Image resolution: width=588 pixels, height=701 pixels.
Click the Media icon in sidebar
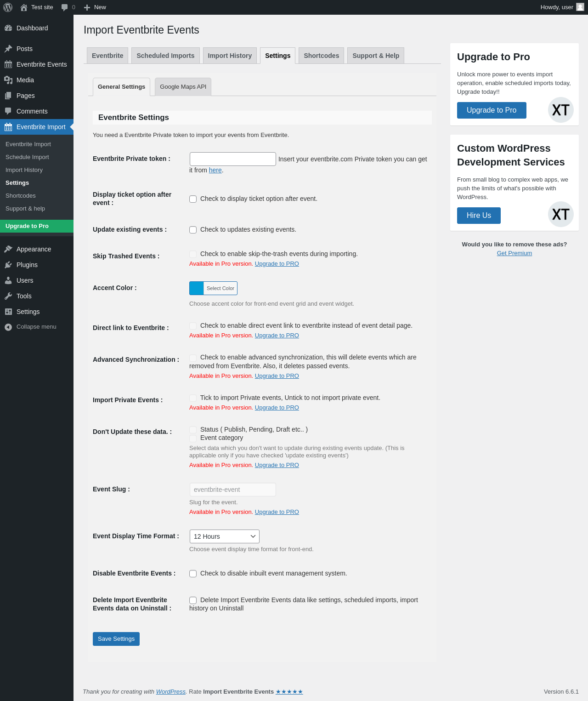8,80
